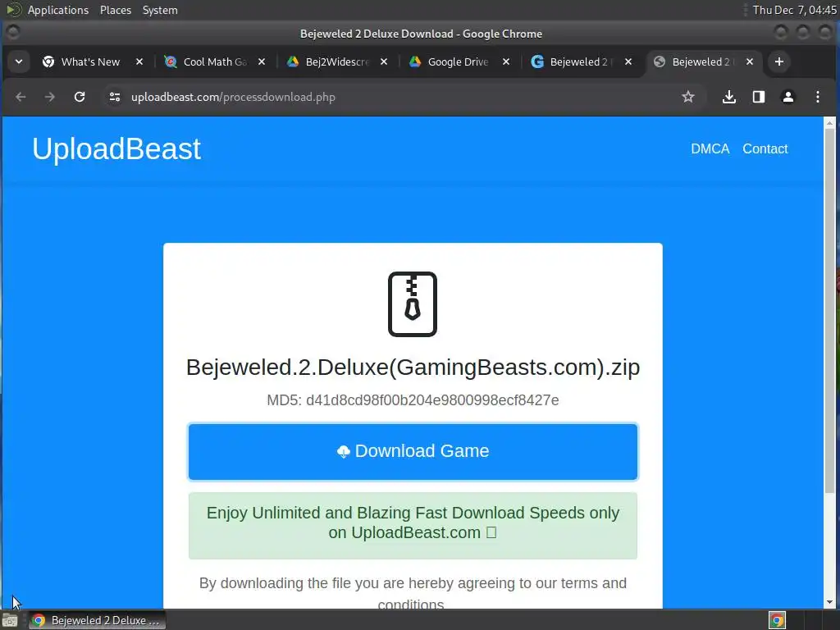Open the Contact link
The image size is (840, 630).
(x=765, y=149)
